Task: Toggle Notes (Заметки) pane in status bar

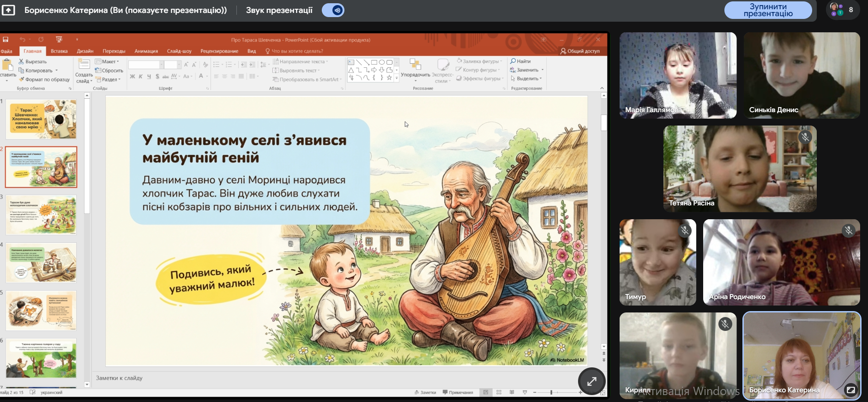Action: (425, 392)
